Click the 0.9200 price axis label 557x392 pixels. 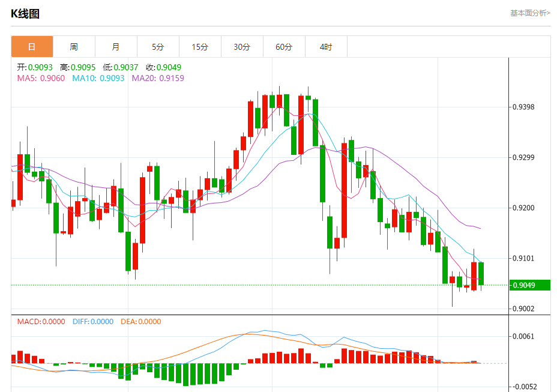523,208
